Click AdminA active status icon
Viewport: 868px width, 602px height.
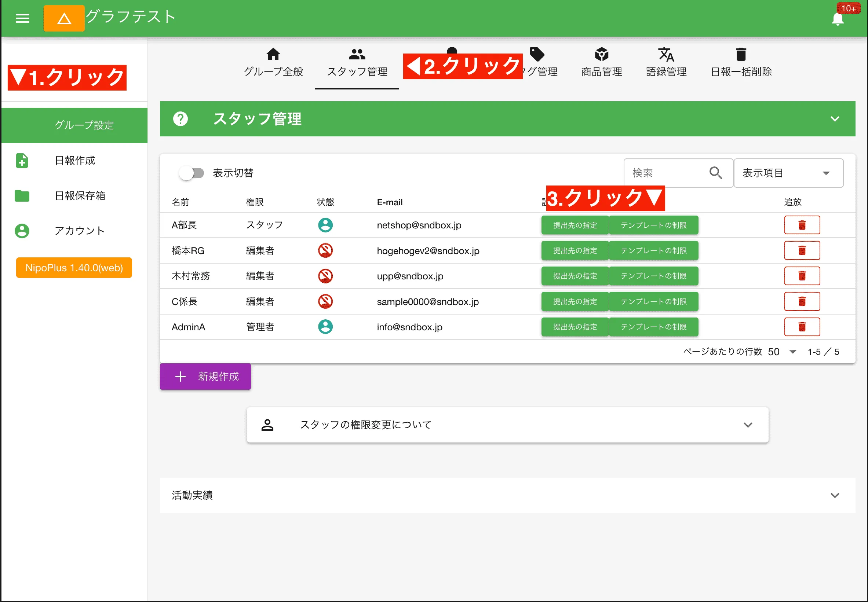pos(325,327)
